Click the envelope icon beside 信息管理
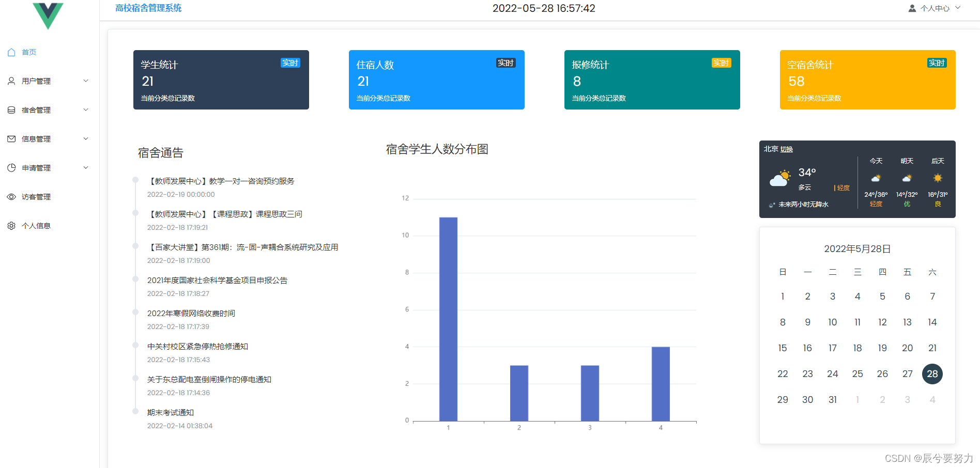The width and height of the screenshot is (980, 468). (x=11, y=138)
